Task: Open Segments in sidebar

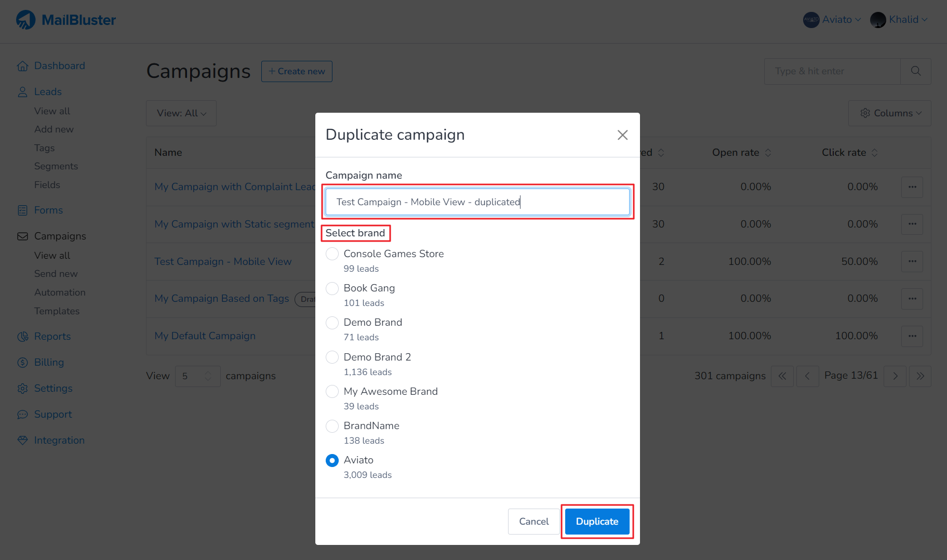Action: tap(56, 166)
